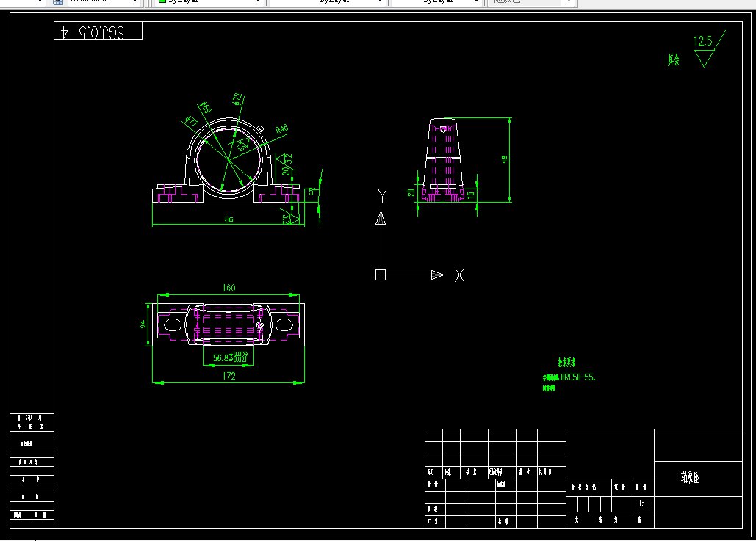
Task: Select the φ72 diameter dimension label
Action: point(237,99)
